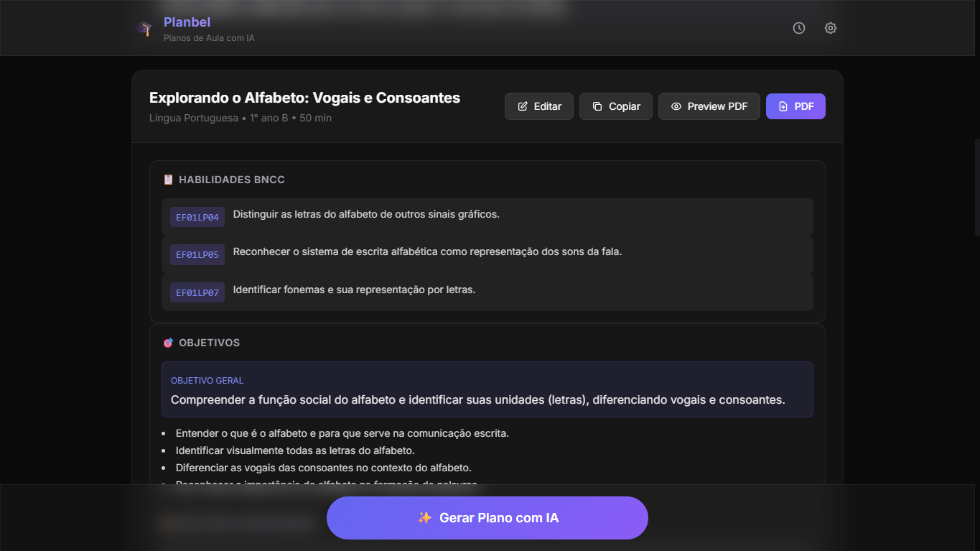Download the plan with the purple PDF button

click(x=795, y=106)
